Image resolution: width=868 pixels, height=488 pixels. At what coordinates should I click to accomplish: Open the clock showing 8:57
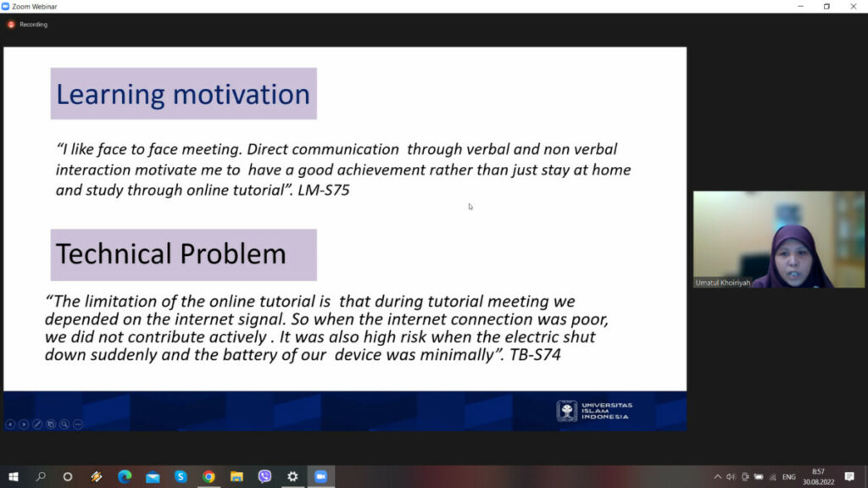pos(818,477)
